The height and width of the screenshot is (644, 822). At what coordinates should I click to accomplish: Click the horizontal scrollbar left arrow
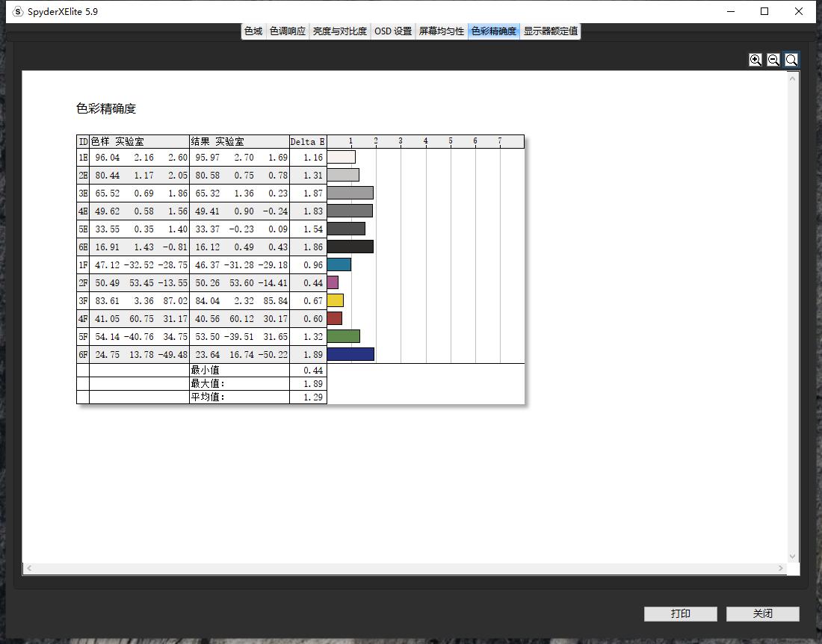[29, 569]
